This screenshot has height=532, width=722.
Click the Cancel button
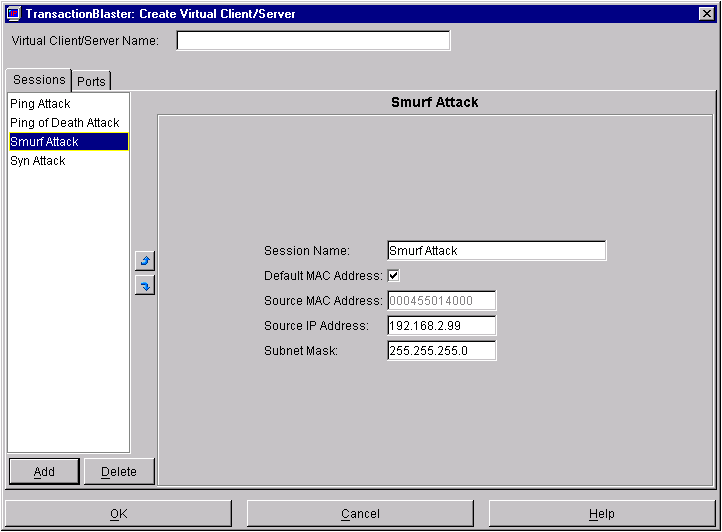(x=360, y=514)
